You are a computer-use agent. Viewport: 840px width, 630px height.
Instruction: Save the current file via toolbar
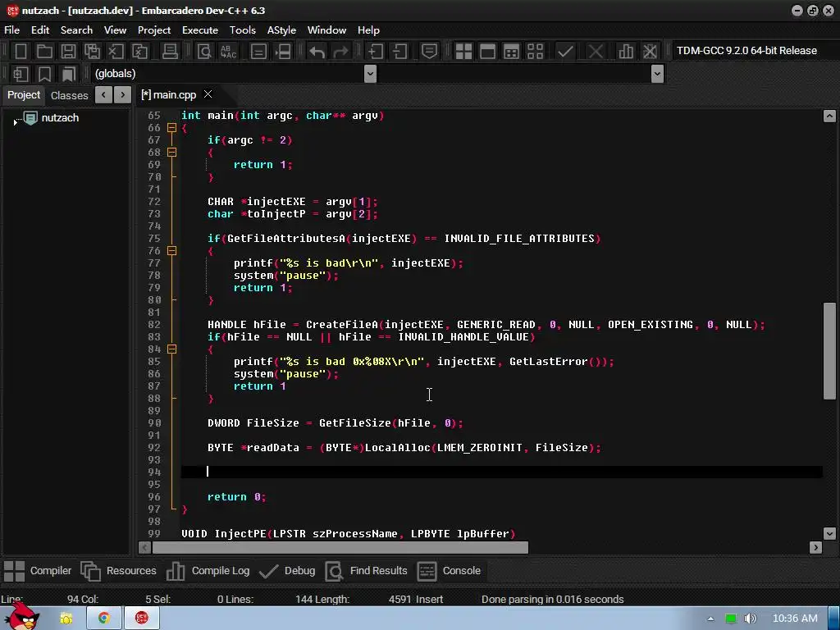coord(68,52)
